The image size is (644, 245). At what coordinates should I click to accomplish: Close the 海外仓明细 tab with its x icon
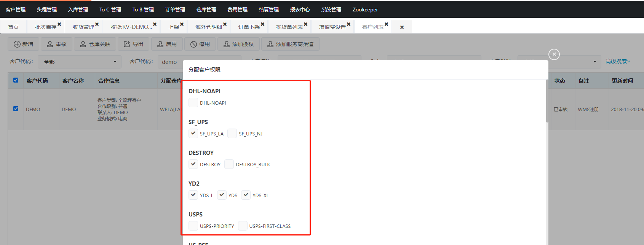tap(225, 24)
